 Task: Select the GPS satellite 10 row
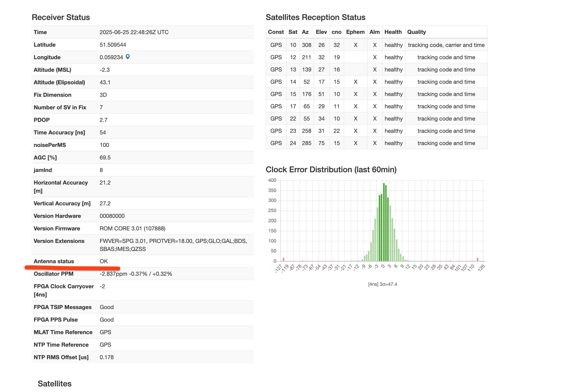pyautogui.click(x=377, y=45)
